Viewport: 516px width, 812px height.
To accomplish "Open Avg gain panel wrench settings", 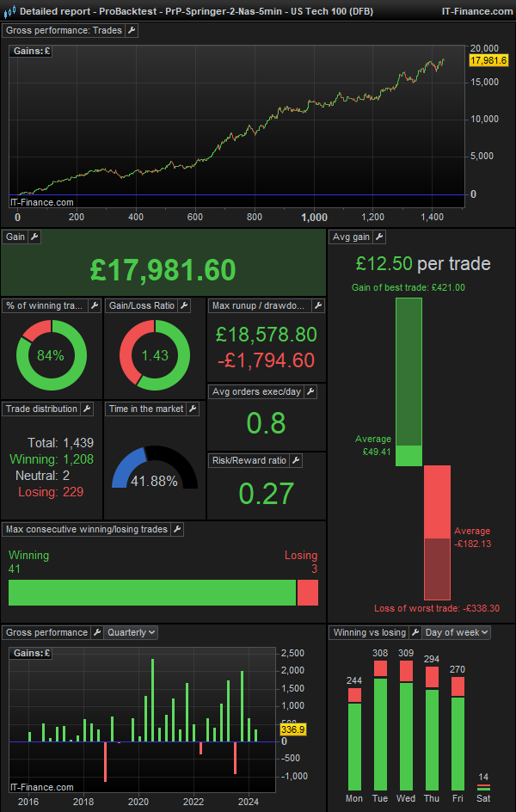I will 379,237.
